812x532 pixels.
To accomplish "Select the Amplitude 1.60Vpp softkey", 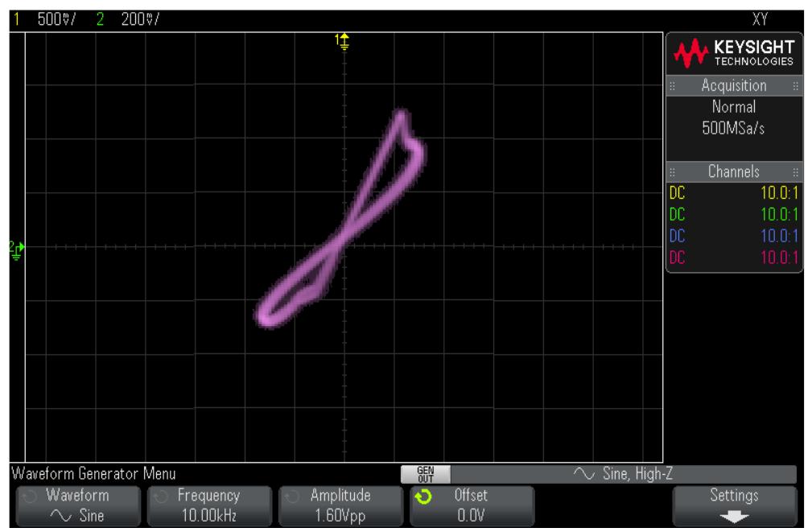I will (340, 505).
